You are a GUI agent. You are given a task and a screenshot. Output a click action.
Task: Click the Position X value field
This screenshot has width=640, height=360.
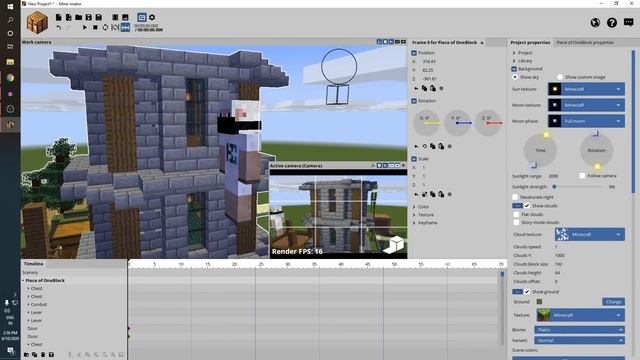(x=429, y=61)
